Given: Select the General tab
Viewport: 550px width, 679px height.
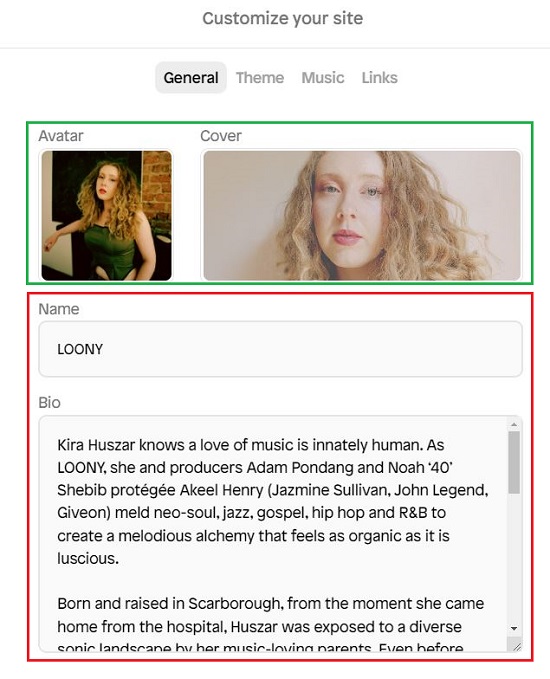Looking at the screenshot, I should 191,78.
